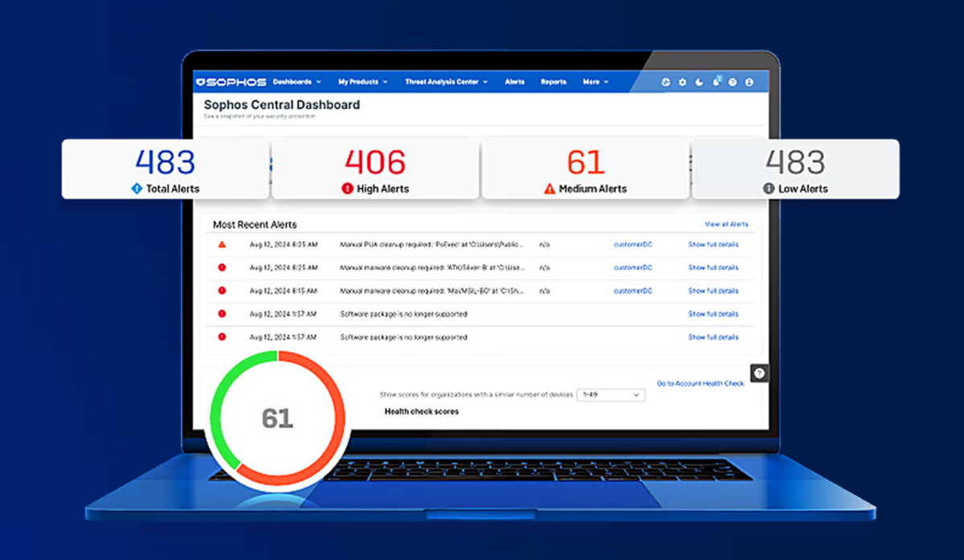This screenshot has width=964, height=560.
Task: Click the 'Aug 12, 2024 8:15 AM' timestamp
Action: (x=283, y=291)
